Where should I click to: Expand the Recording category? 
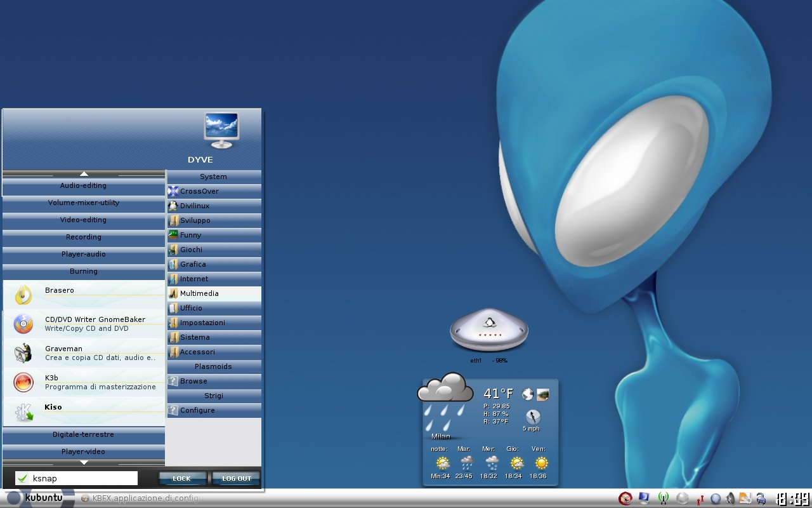[x=84, y=237]
